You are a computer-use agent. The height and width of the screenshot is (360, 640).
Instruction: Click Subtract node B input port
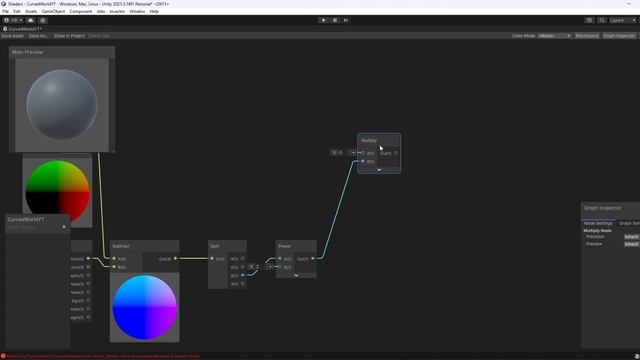click(114, 267)
